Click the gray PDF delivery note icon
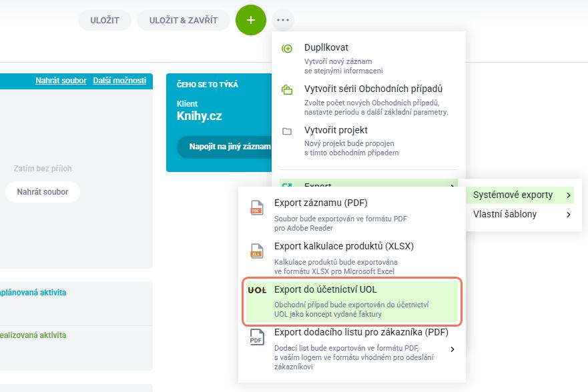Image resolution: width=588 pixels, height=392 pixels. [257, 337]
